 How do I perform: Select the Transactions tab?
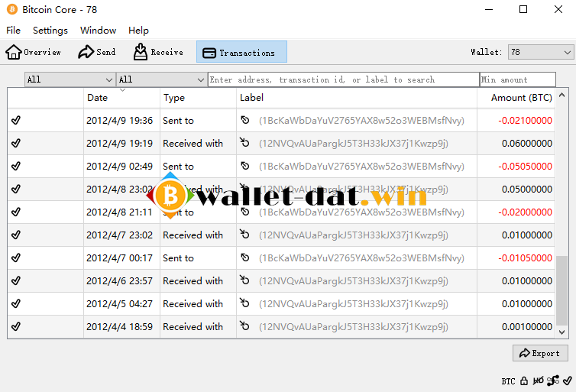coord(241,52)
